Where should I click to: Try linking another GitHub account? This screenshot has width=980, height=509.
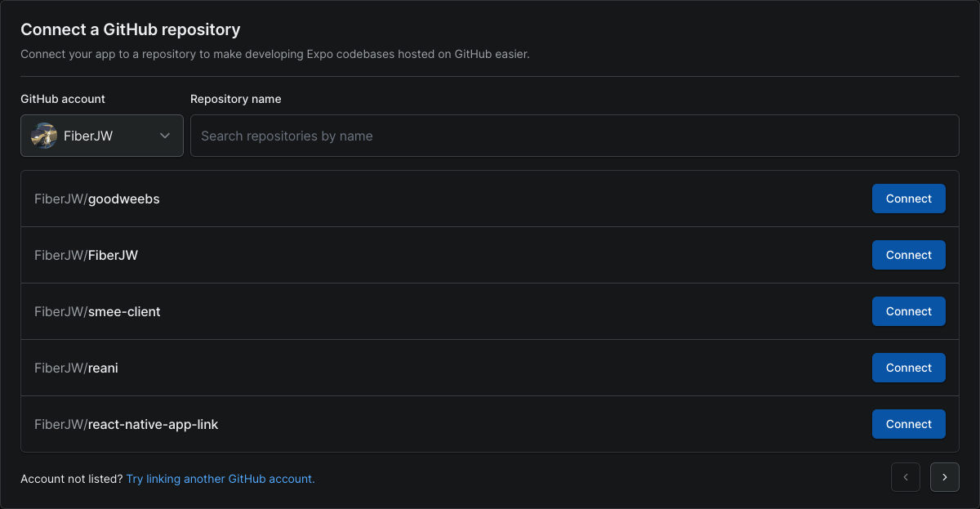(x=220, y=479)
